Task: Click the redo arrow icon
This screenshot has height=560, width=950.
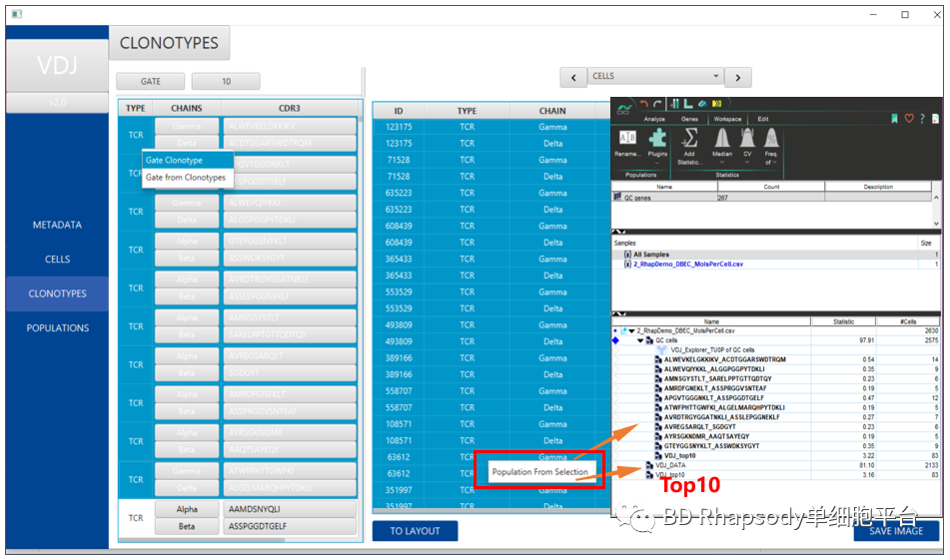Action: tap(658, 104)
